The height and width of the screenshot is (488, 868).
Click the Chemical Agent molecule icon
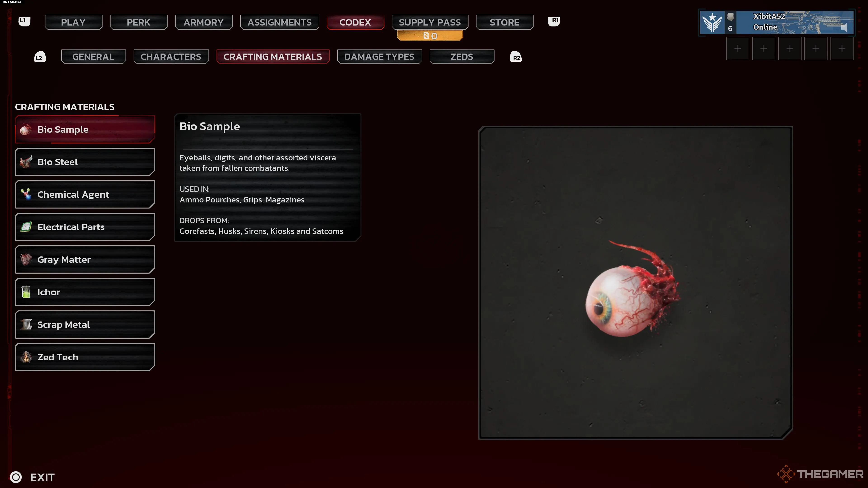coord(26,194)
